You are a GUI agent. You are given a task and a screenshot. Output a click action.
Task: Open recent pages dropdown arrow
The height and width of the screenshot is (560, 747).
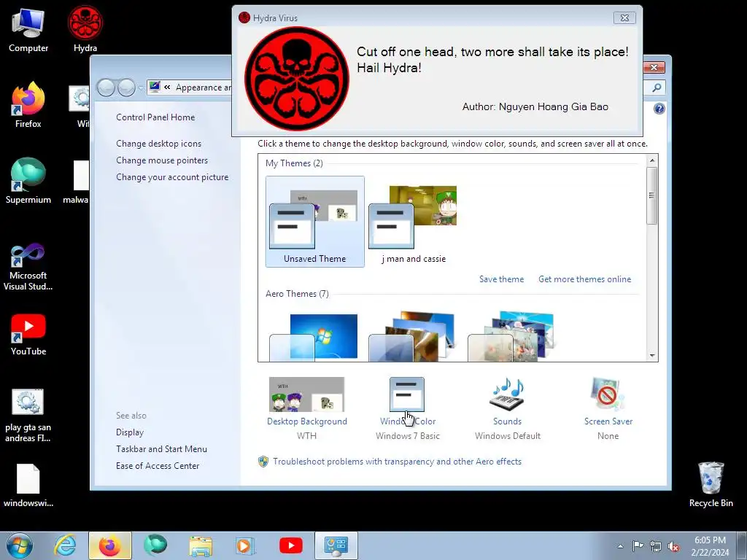pos(141,87)
